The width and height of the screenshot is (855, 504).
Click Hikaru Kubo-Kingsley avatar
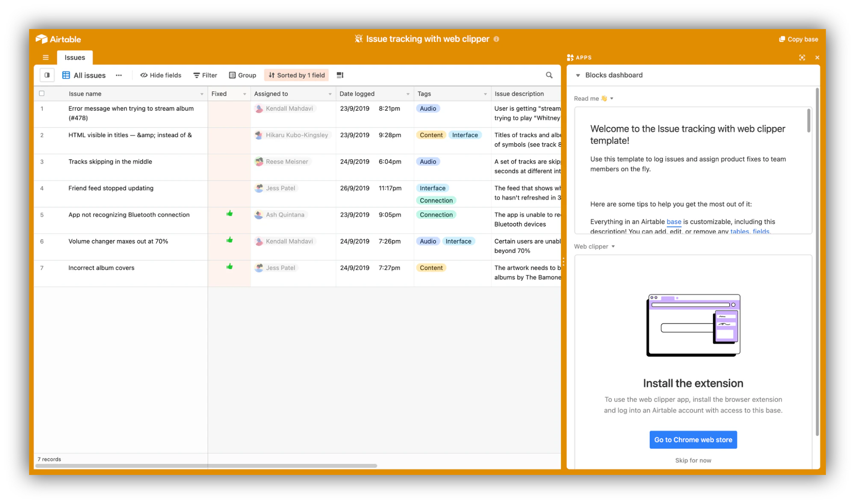pos(259,135)
